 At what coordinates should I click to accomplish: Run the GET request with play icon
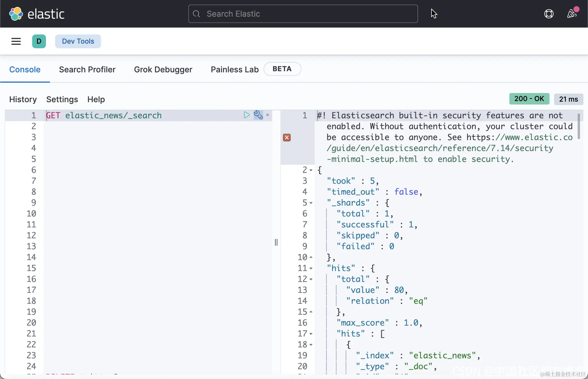[247, 115]
